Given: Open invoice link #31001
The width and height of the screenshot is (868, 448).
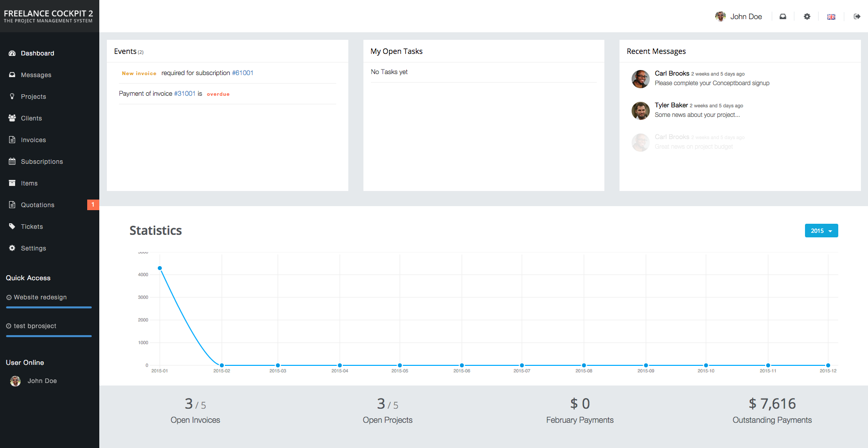Looking at the screenshot, I should pos(184,94).
